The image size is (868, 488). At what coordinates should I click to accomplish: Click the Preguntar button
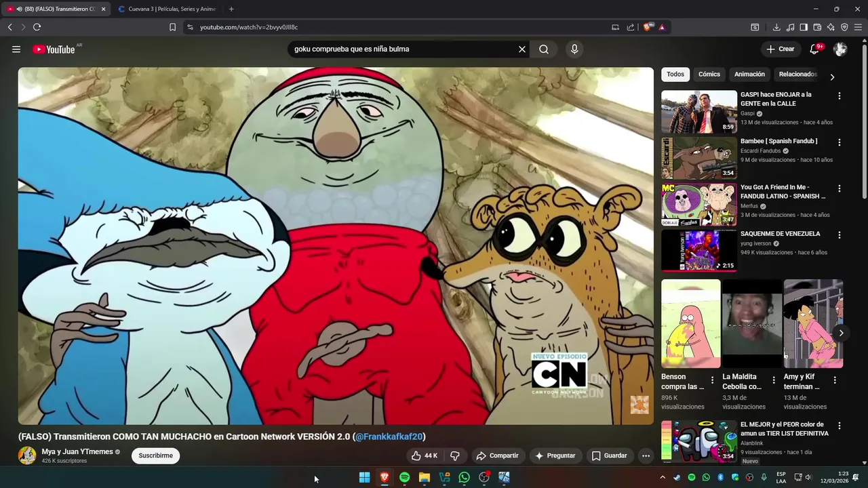click(555, 455)
